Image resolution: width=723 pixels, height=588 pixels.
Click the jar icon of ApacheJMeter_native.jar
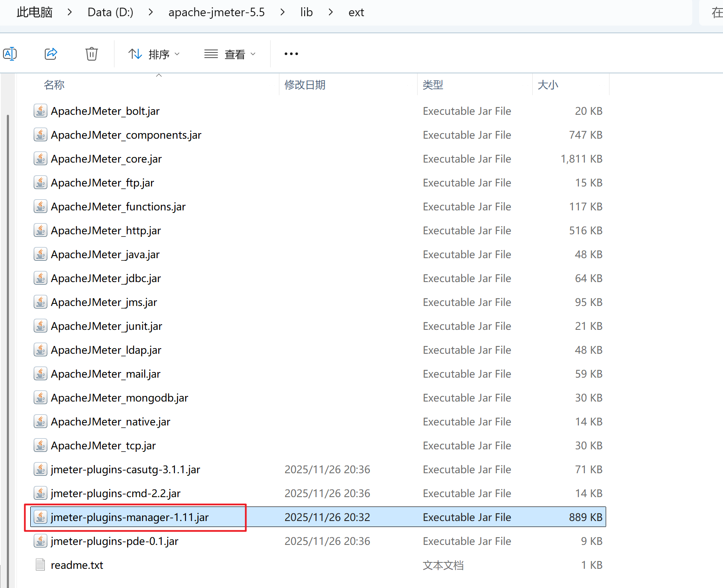click(41, 422)
